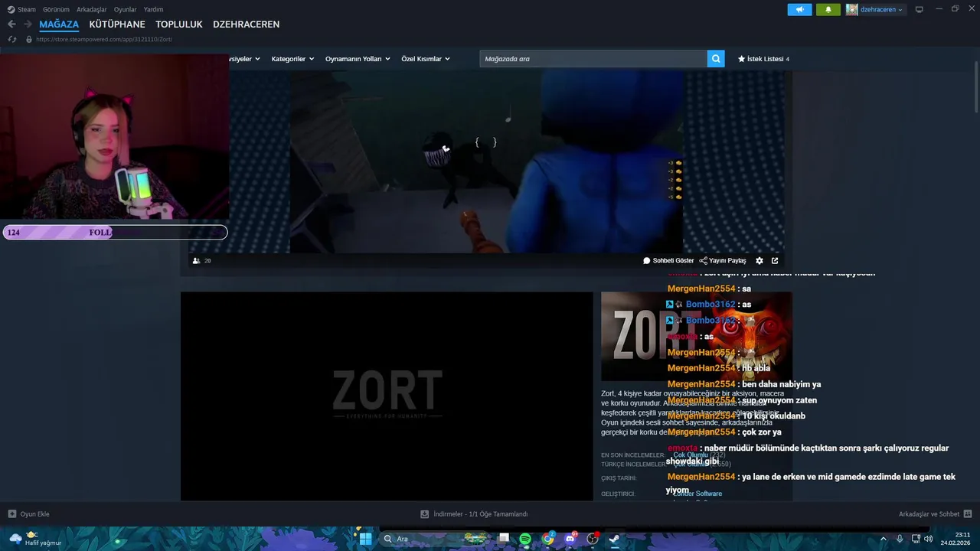Click the 124 follower goal bar

115,232
